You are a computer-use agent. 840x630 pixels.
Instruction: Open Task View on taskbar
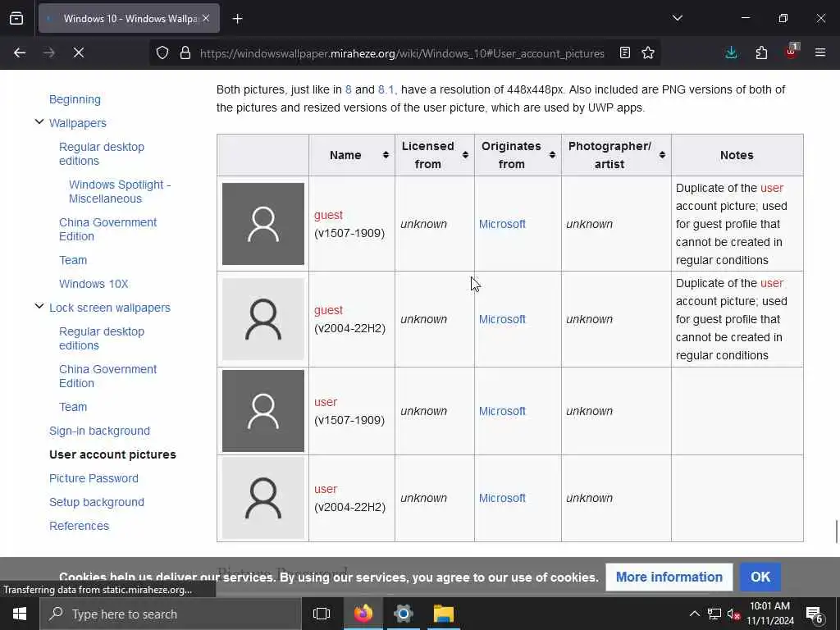(322, 614)
